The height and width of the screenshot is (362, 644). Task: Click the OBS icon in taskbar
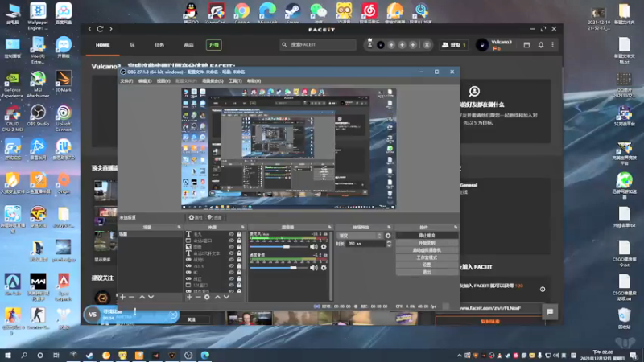pos(188,355)
